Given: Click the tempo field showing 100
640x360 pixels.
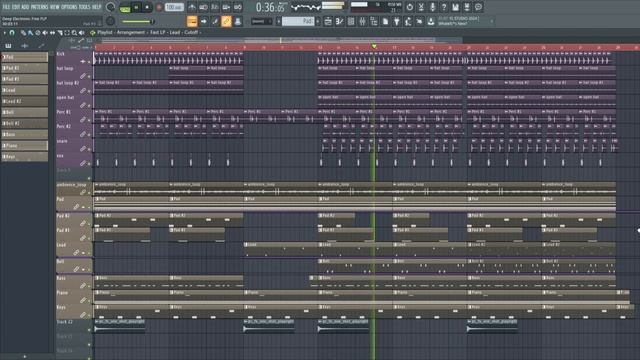Looking at the screenshot, I should [174, 7].
